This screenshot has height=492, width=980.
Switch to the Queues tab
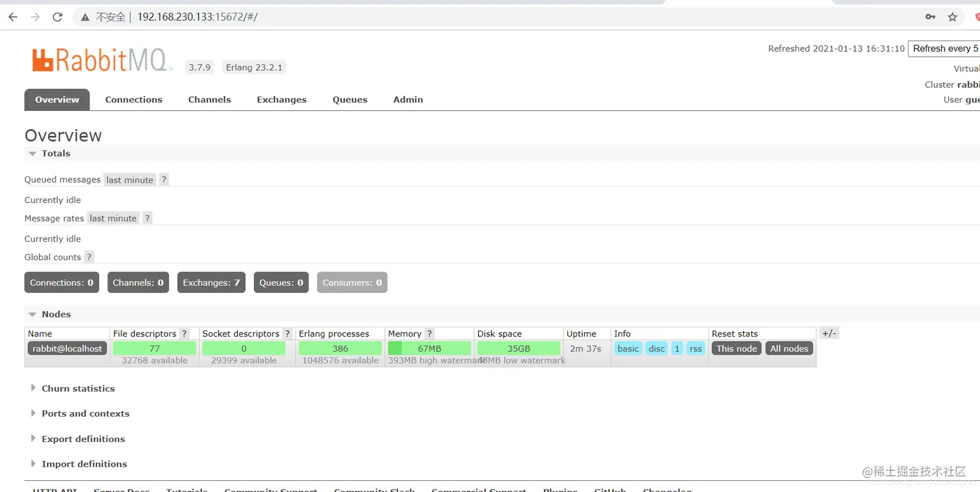[x=350, y=100]
